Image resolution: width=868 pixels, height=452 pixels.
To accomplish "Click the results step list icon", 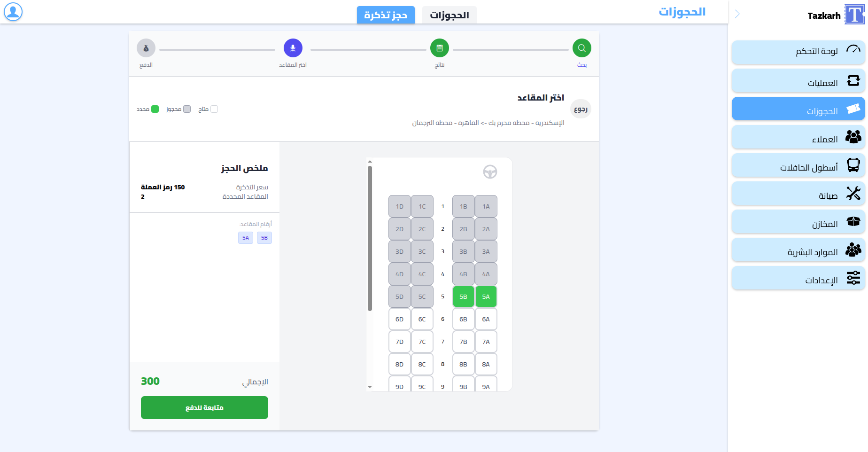I will [x=439, y=48].
